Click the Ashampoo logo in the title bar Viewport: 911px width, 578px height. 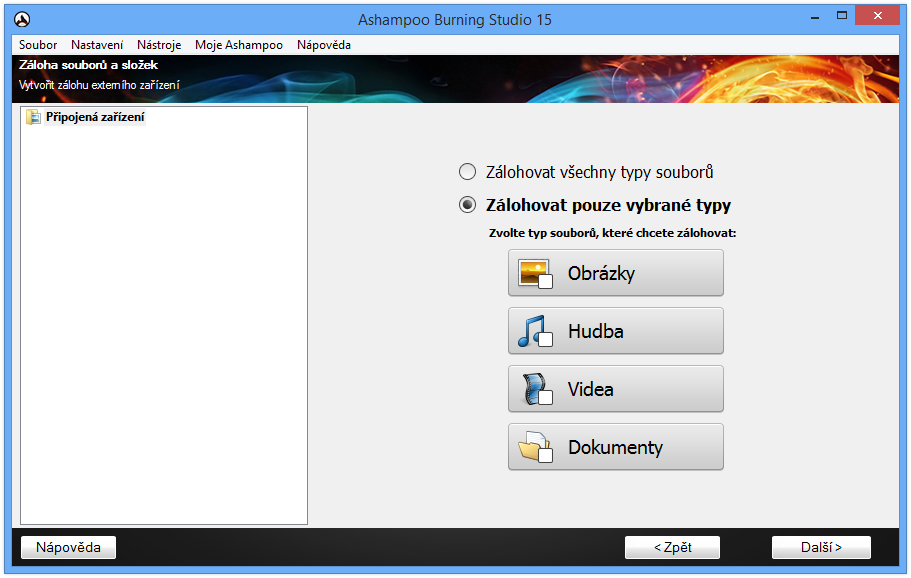(22, 20)
